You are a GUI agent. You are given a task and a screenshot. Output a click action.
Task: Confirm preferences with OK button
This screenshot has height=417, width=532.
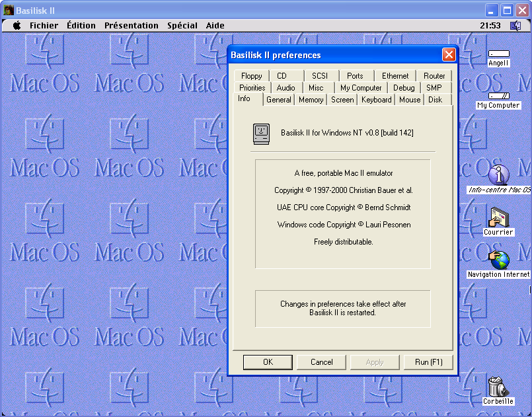(268, 362)
